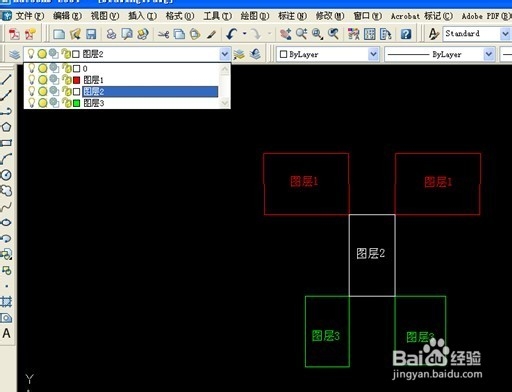
Task: Click the Zoom Previous icon
Action: [x=333, y=34]
